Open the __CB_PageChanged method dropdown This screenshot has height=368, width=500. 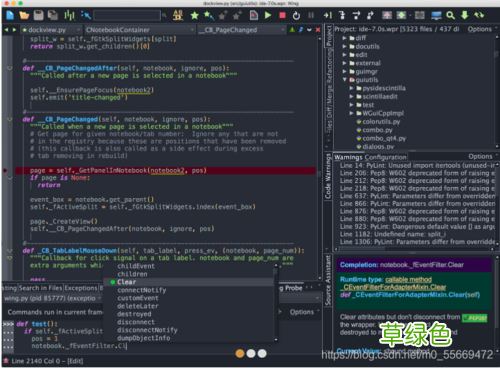click(x=242, y=30)
